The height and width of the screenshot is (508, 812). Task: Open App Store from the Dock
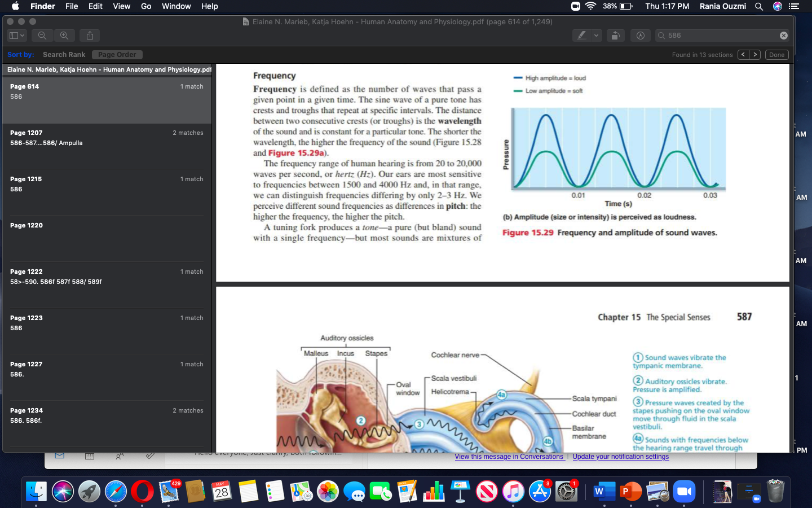click(x=540, y=492)
